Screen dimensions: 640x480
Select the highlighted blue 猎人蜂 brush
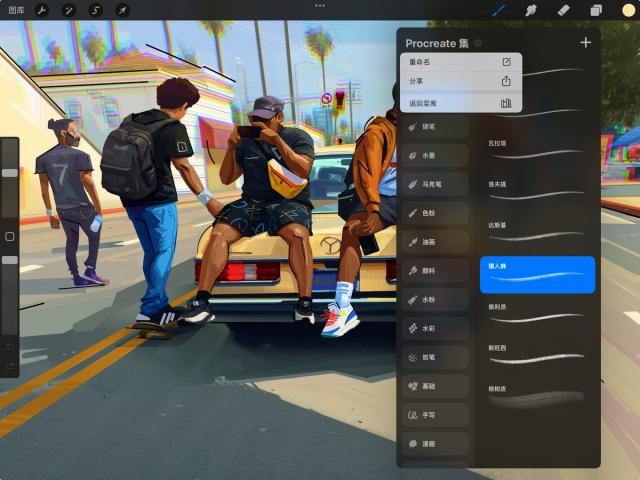coord(538,275)
